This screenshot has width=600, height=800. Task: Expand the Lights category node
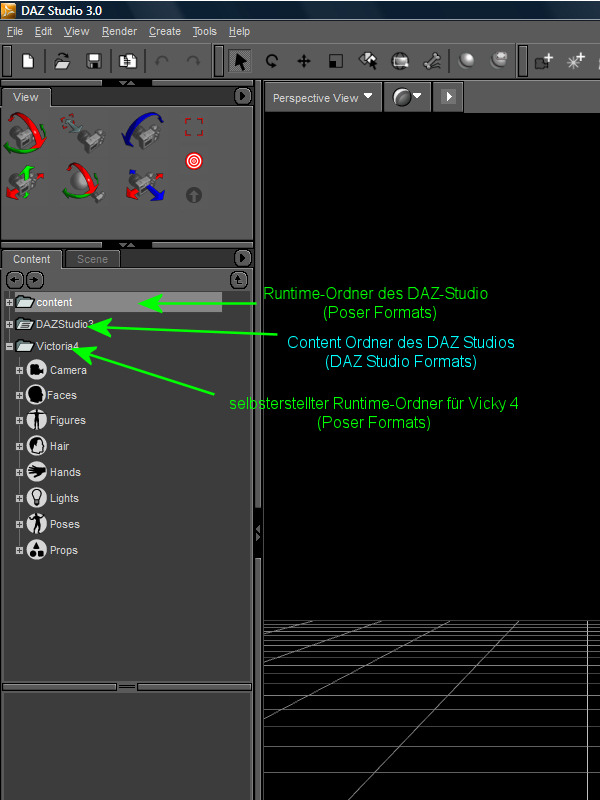(19, 498)
